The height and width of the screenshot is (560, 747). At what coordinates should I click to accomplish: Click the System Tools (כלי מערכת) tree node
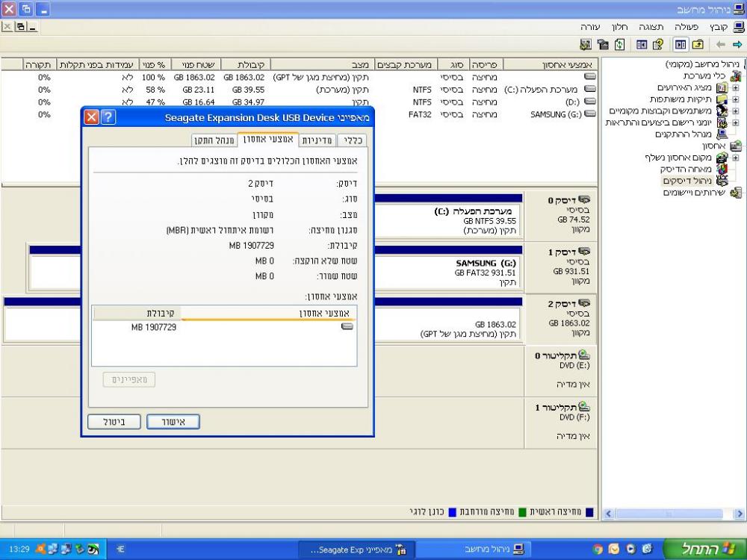[704, 75]
